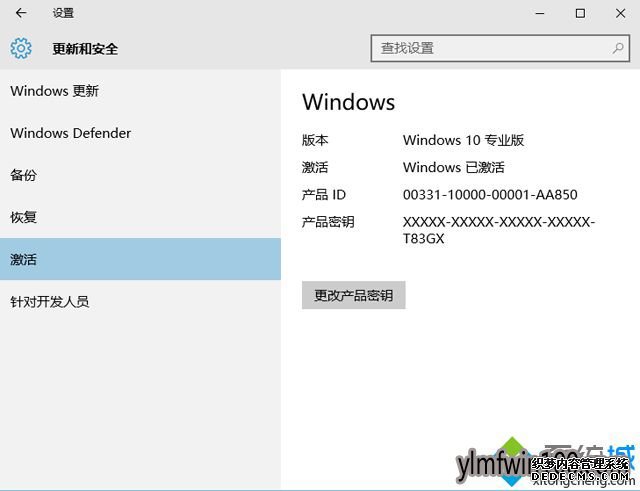The height and width of the screenshot is (491, 640).
Task: Select 恢复 in the sidebar
Action: click(x=140, y=217)
